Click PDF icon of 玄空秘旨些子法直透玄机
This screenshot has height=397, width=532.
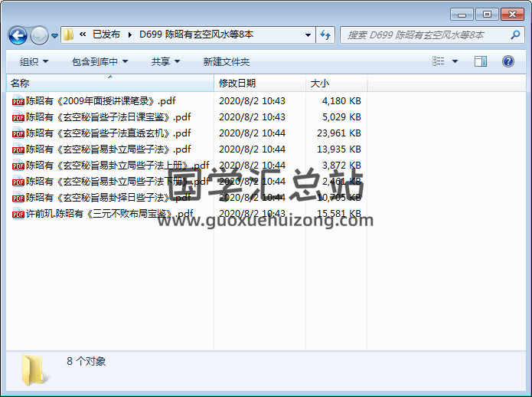18,133
